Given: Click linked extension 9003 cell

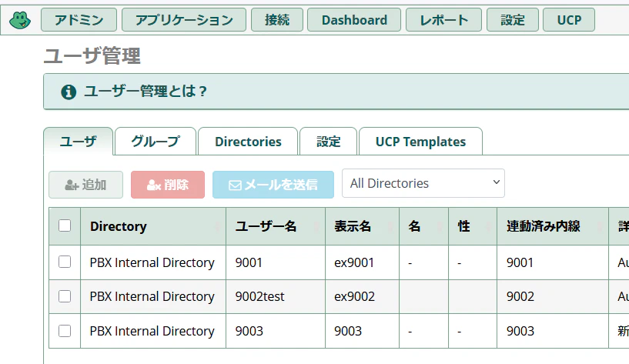Looking at the screenshot, I should (553, 331).
